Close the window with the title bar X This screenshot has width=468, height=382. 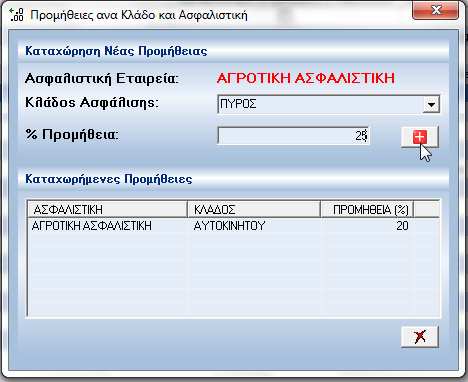tap(436, 10)
